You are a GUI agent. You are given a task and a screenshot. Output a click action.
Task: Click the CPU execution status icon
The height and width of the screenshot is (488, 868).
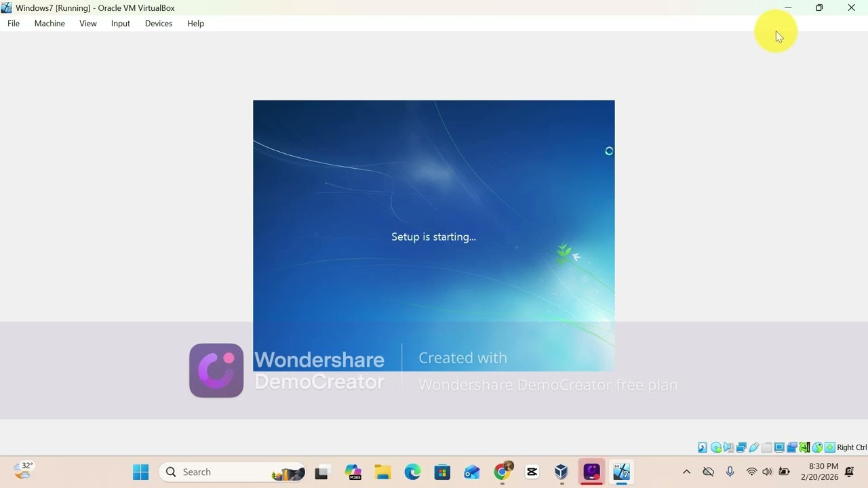pyautogui.click(x=804, y=447)
